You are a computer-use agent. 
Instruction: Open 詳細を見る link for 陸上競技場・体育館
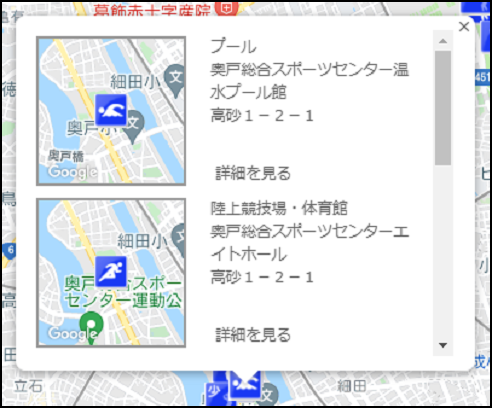[x=253, y=335]
